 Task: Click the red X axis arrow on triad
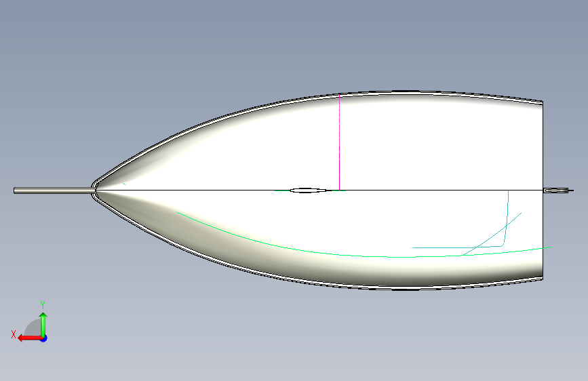[x=29, y=338]
